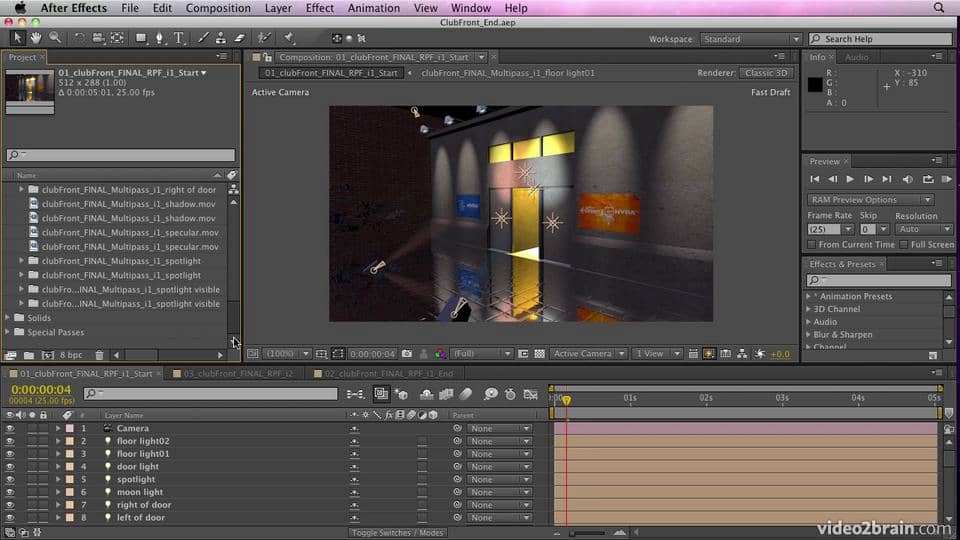Toggle visibility of left of door layer
960x540 pixels.
10,518
